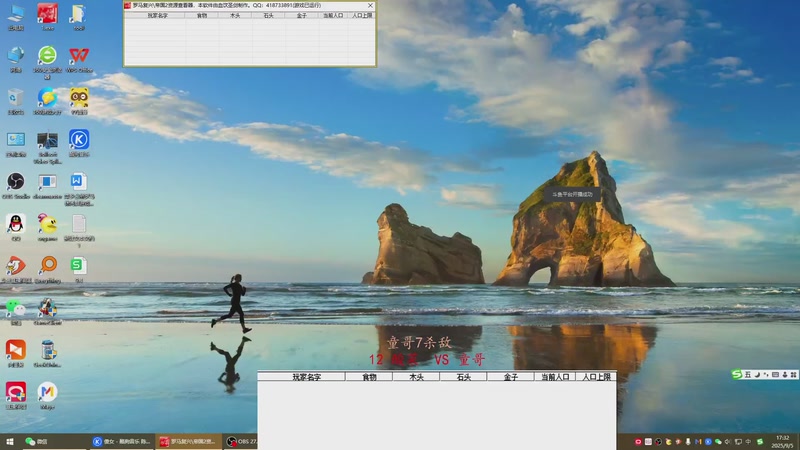Open the Recycle Bin on desktop
The width and height of the screenshot is (800, 450).
16,101
